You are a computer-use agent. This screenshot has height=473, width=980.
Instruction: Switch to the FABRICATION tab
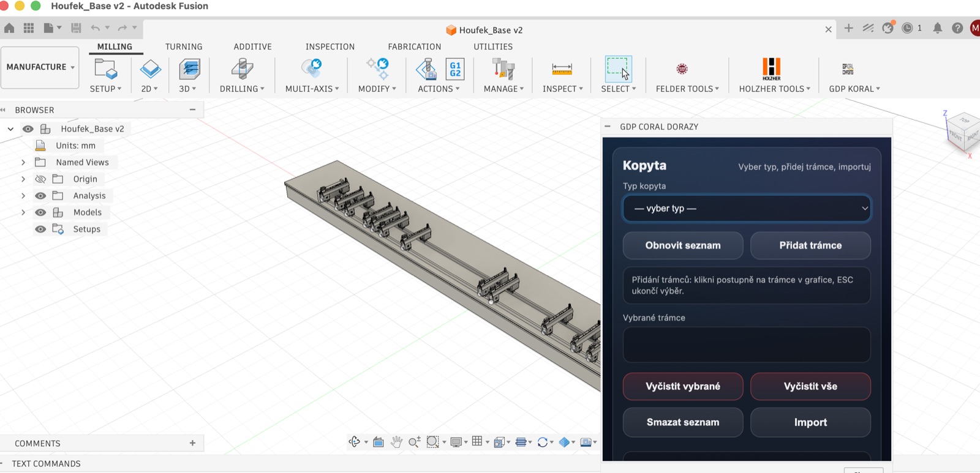(x=414, y=47)
